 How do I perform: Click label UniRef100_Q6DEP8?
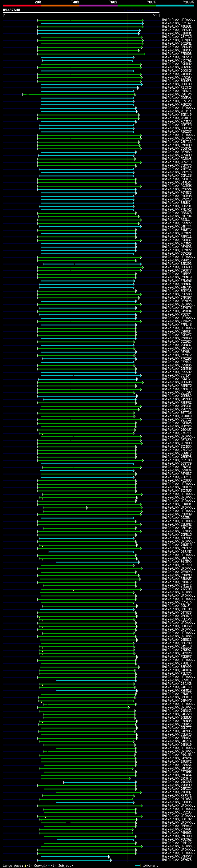click(x=176, y=457)
